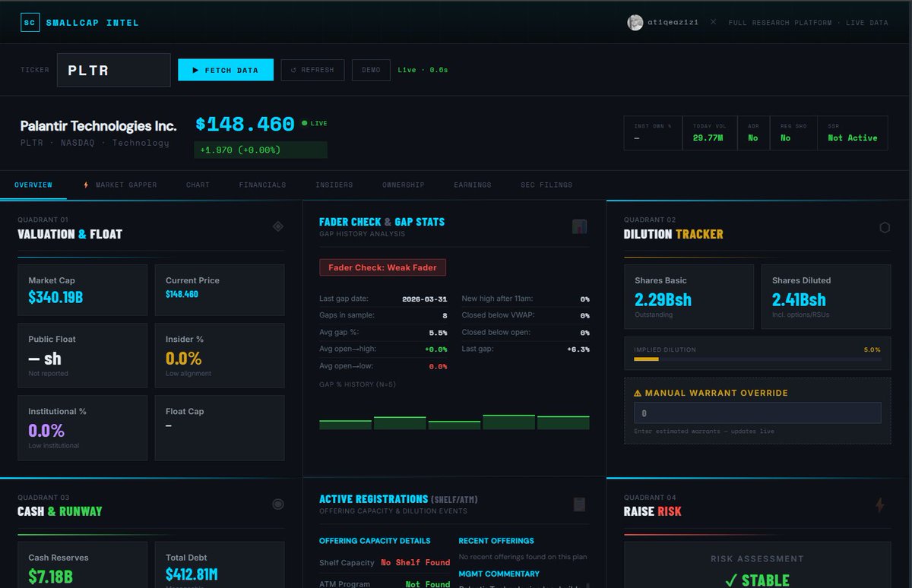The image size is (912, 588).
Task: Switch to the Overview tab
Action: pyautogui.click(x=33, y=185)
